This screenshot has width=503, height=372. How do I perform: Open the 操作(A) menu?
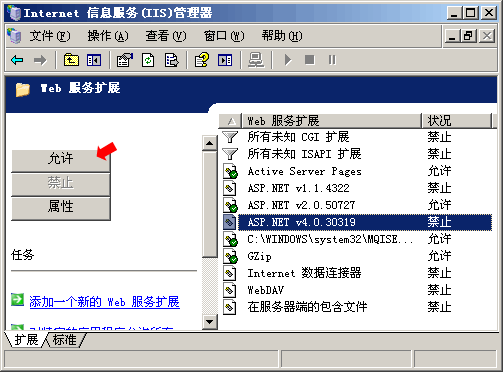point(108,36)
